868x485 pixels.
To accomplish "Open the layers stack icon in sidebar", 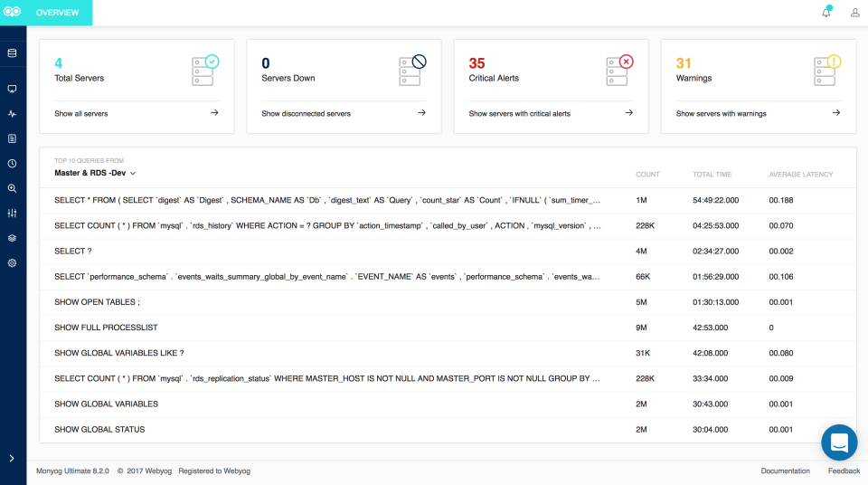I will 12,238.
